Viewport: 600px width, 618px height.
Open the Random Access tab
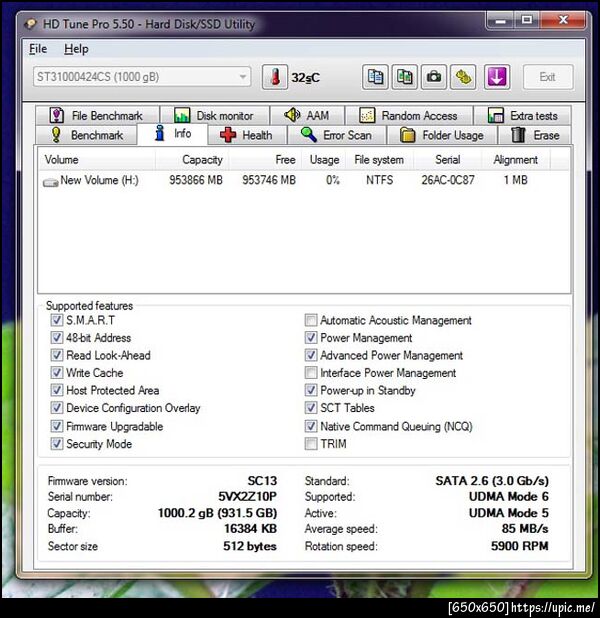(409, 115)
